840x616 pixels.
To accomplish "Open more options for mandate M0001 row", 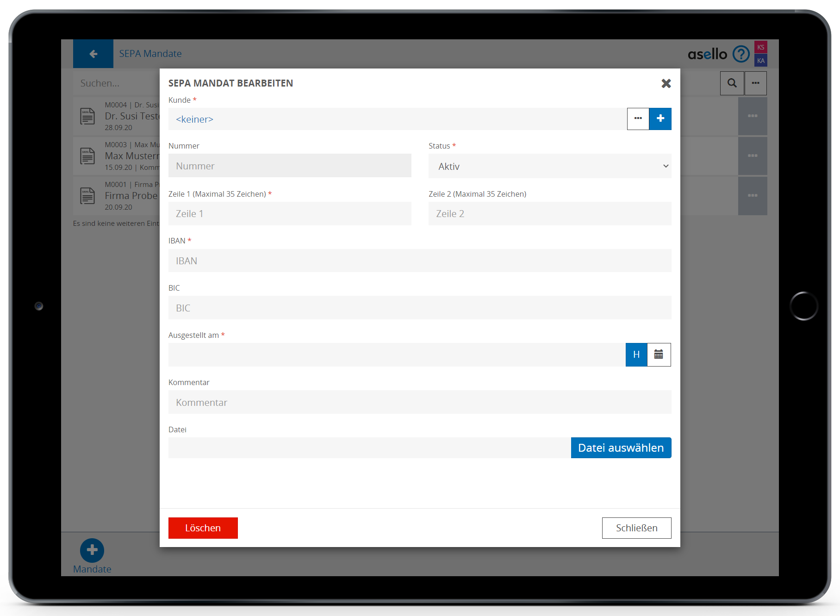I will pos(753,196).
